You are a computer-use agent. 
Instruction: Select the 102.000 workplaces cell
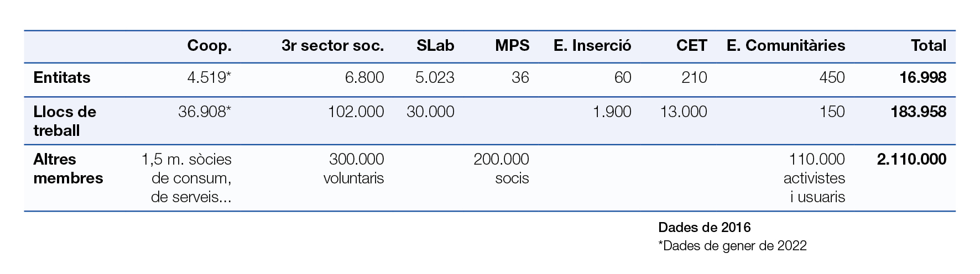(356, 112)
